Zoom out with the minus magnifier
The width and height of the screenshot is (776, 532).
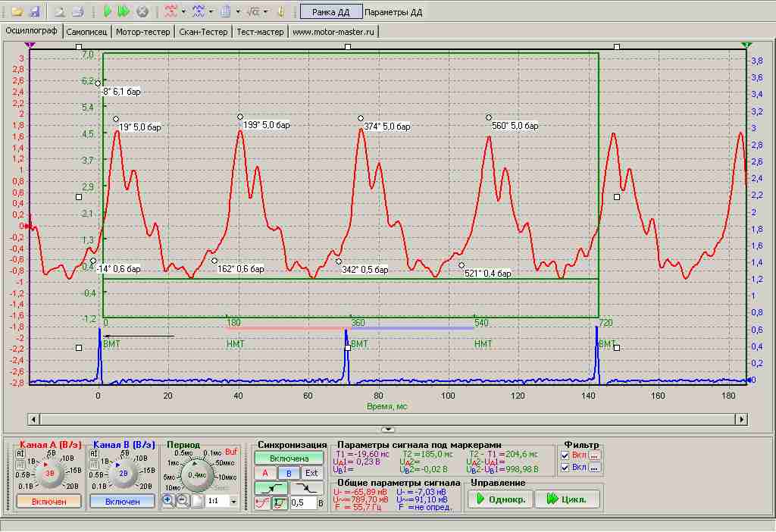(x=183, y=500)
